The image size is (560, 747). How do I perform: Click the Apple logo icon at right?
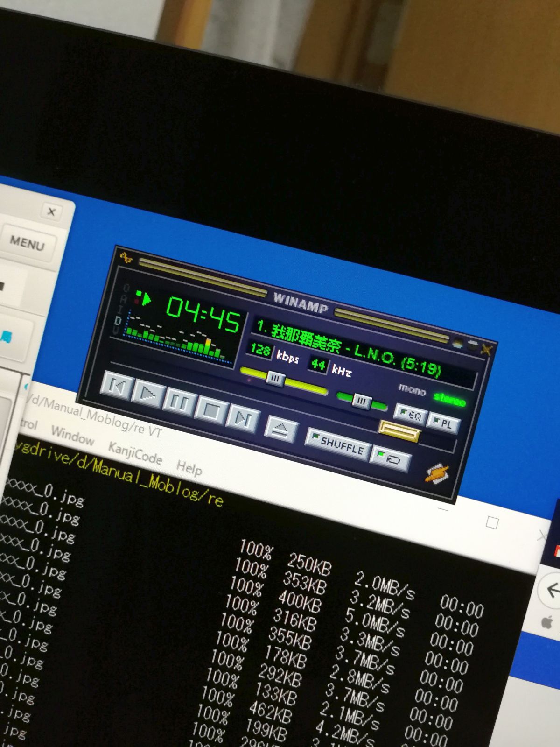548,622
